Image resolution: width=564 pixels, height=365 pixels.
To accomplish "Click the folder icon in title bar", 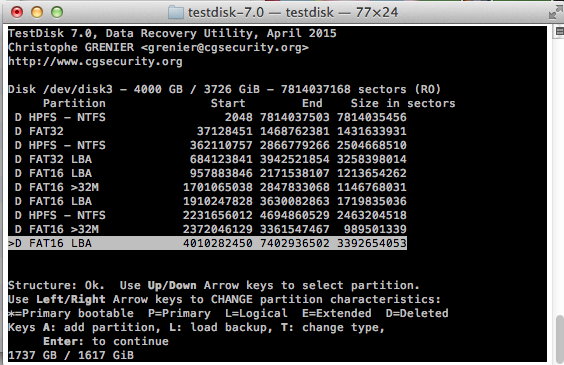I will (x=176, y=13).
